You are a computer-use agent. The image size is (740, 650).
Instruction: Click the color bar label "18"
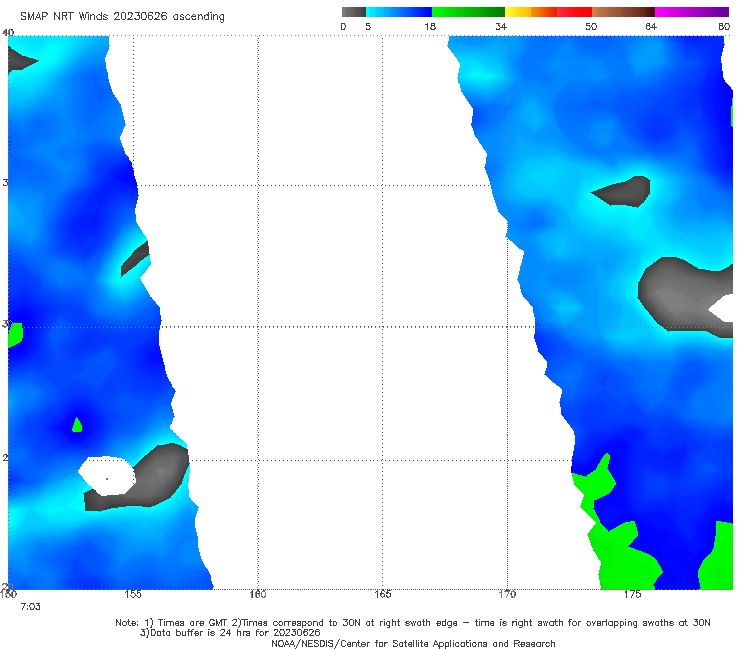coord(430,27)
